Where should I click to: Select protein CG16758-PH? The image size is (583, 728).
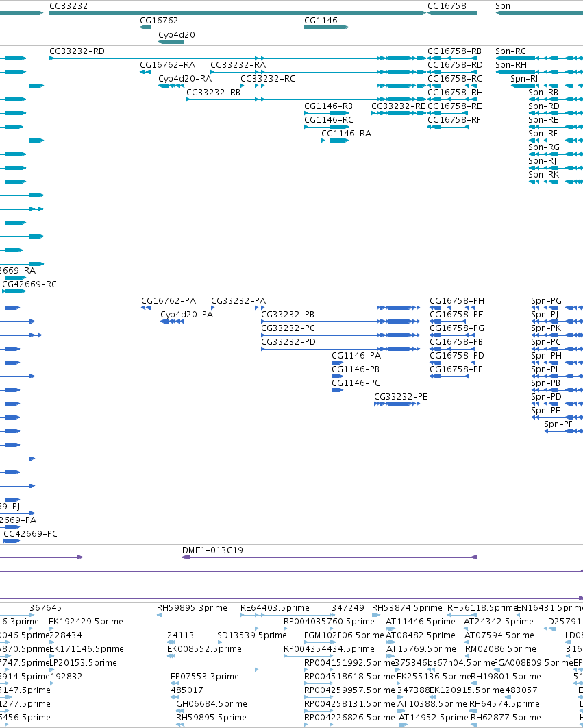click(x=457, y=301)
